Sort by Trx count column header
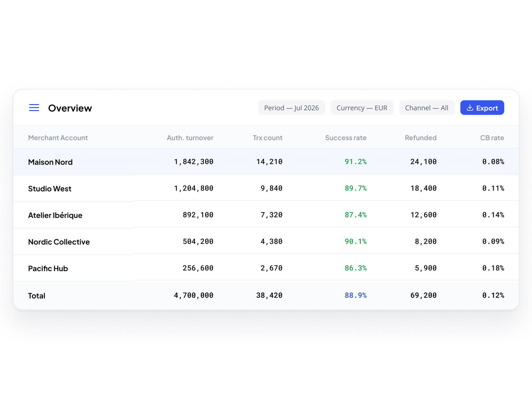The width and height of the screenshot is (532, 399). coord(268,138)
